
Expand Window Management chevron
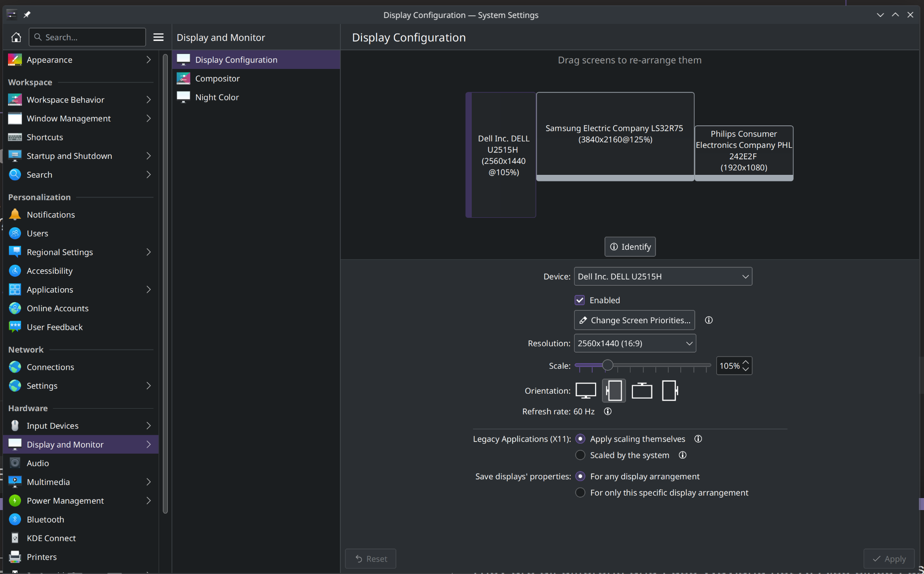point(148,118)
